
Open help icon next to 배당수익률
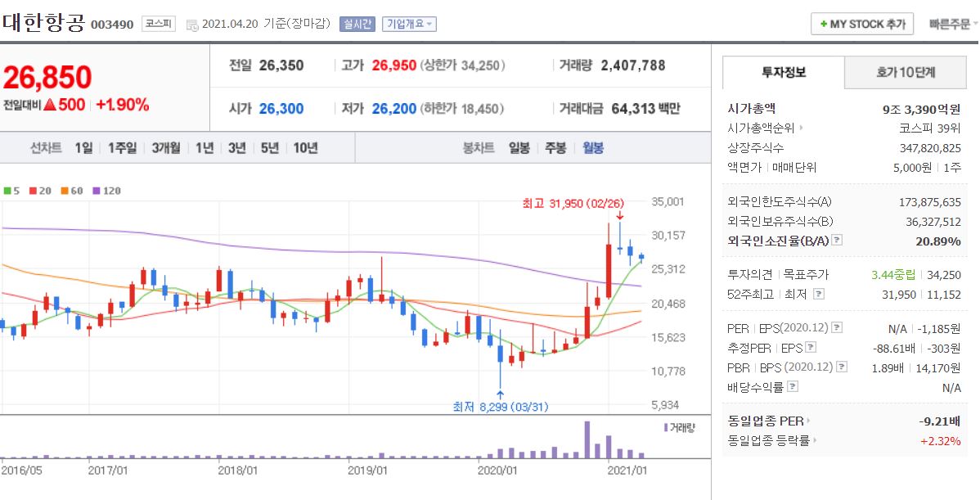(793, 387)
